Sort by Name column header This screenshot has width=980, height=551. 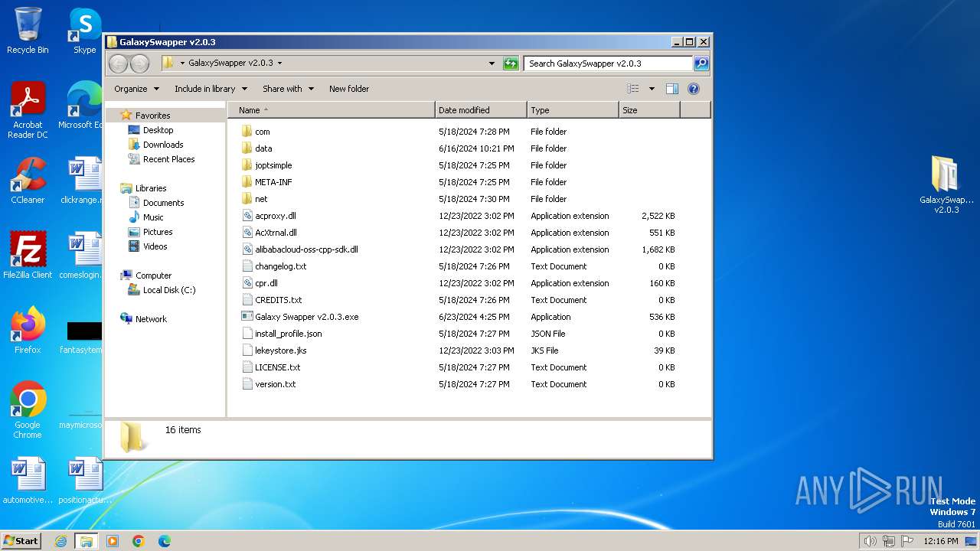331,110
